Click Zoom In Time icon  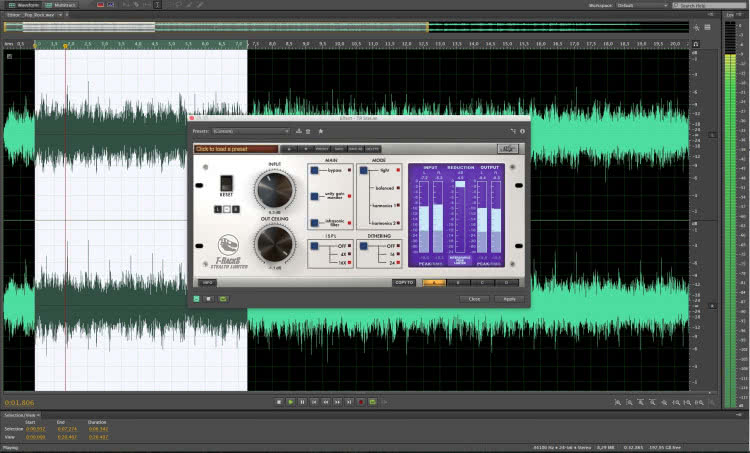641,403
